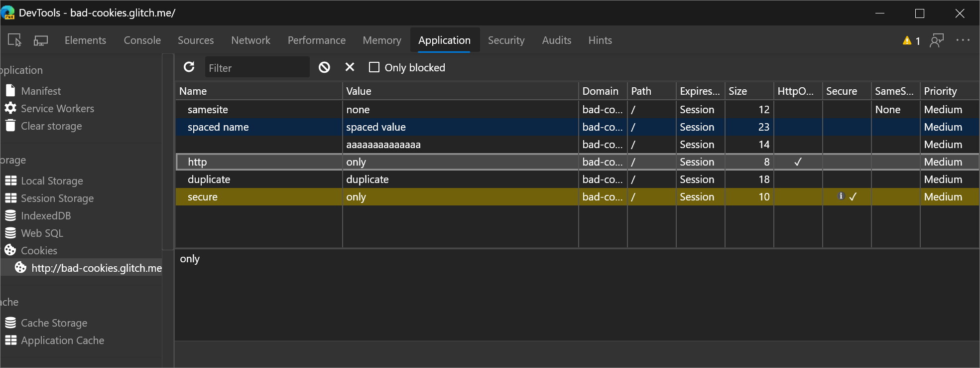Delete selected cookie with the X icon
980x368 pixels.
[350, 67]
